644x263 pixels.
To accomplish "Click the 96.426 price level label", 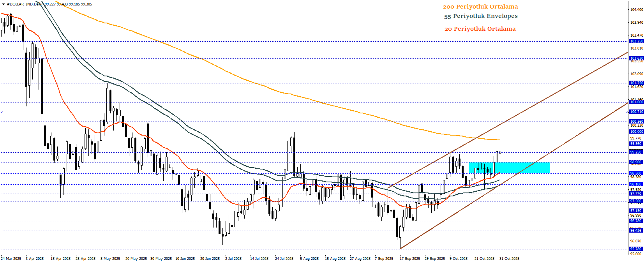I will click(636, 231).
